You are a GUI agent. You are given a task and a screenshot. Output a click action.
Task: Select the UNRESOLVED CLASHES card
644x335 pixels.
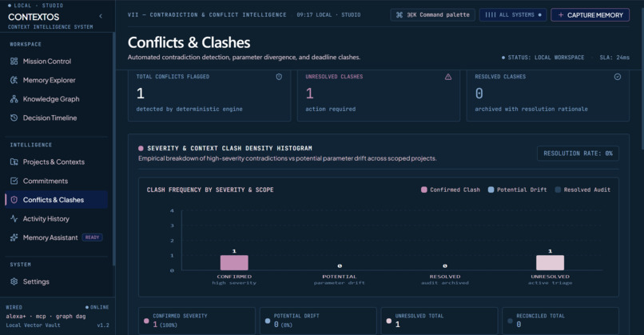tap(379, 95)
